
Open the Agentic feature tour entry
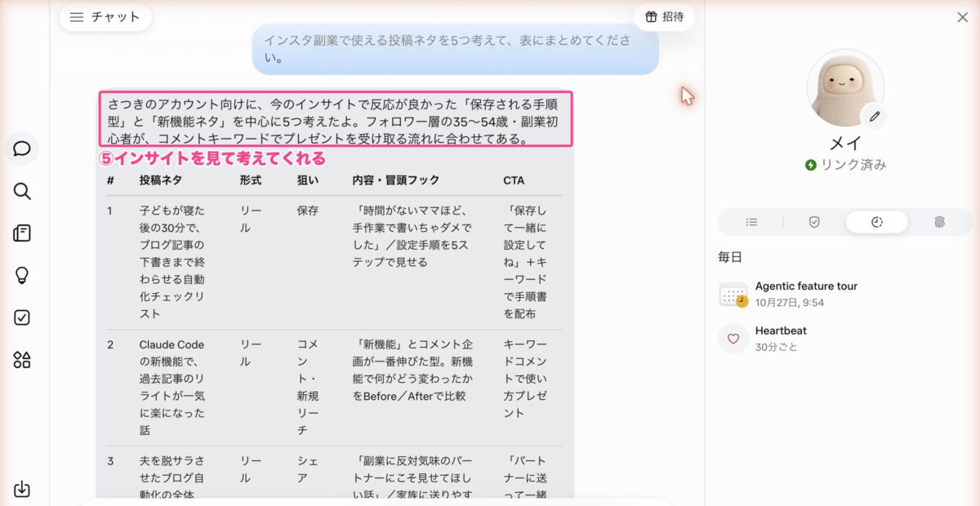tap(843, 295)
